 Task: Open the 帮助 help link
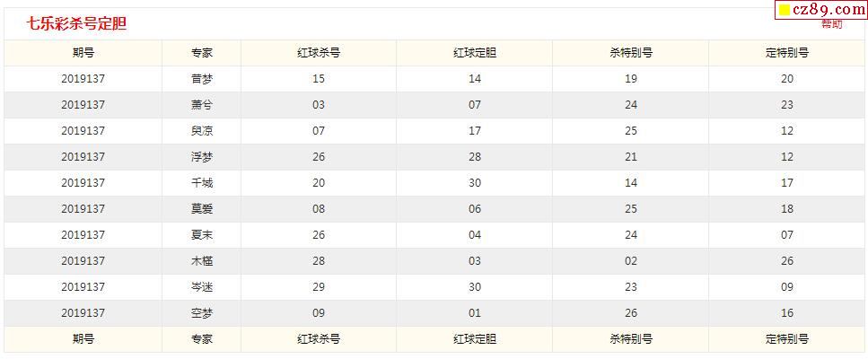pyautogui.click(x=831, y=24)
